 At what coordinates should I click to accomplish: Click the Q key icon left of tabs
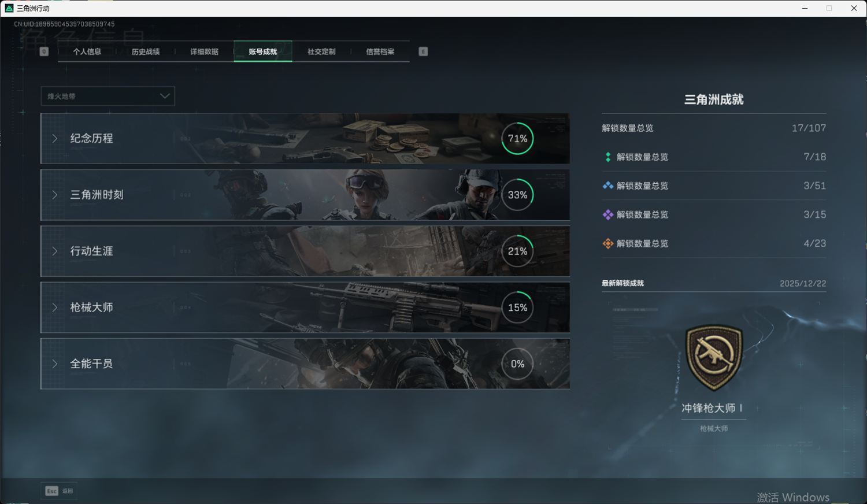click(x=44, y=51)
